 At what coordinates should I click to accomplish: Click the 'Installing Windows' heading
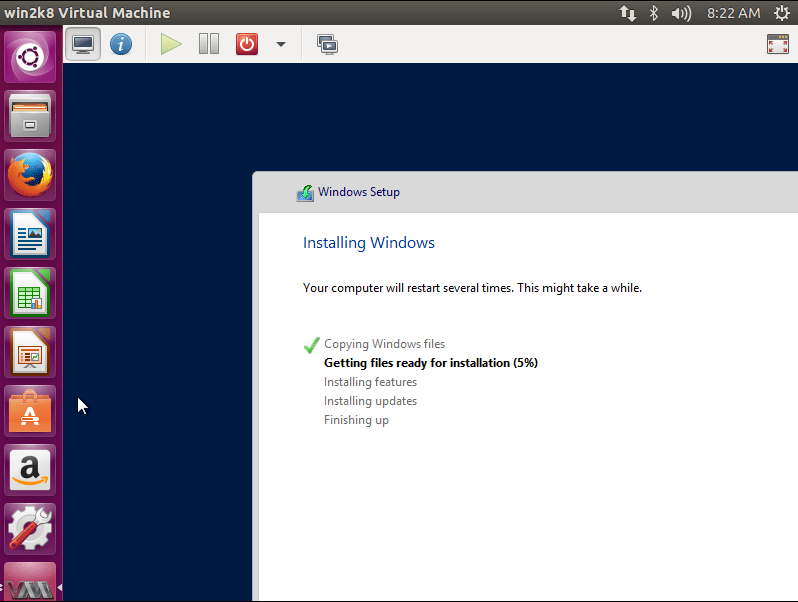click(368, 243)
